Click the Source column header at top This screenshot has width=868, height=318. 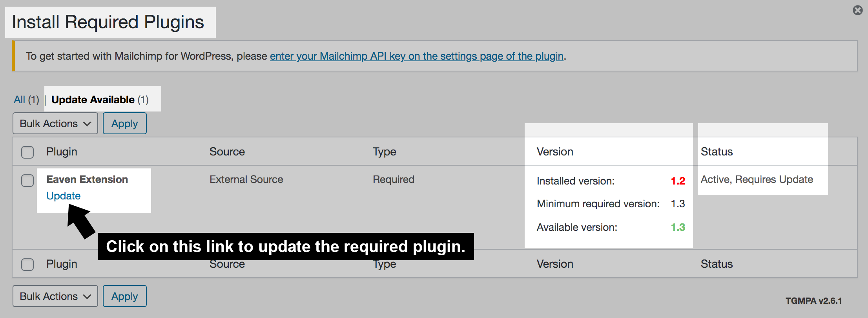(x=227, y=152)
